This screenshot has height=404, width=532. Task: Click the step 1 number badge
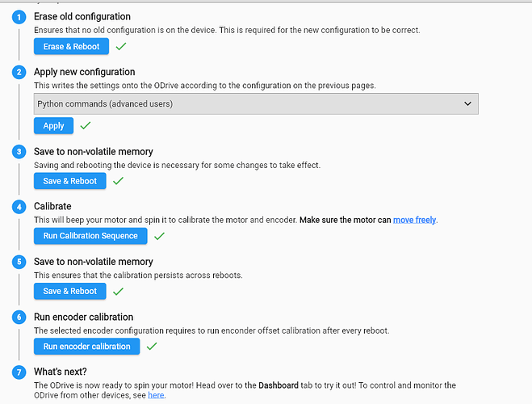coord(18,17)
